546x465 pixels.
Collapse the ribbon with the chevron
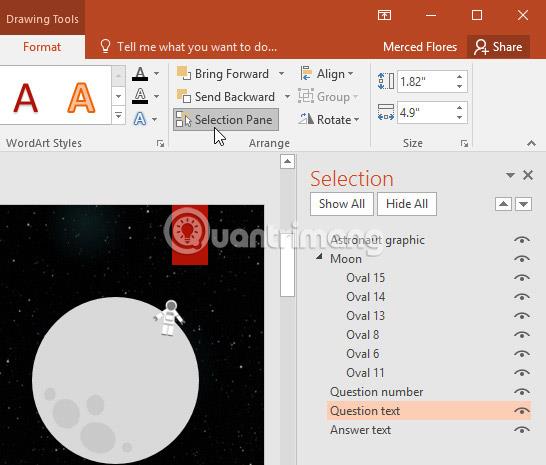[531, 143]
